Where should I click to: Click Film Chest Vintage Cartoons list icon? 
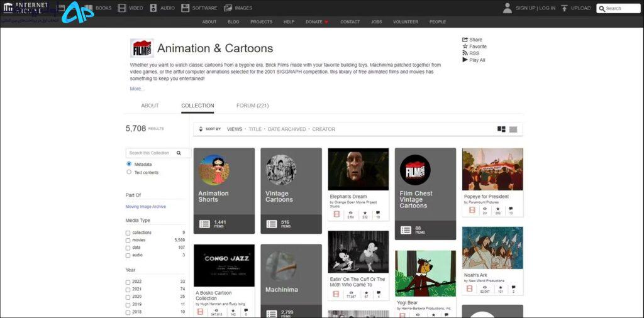(x=406, y=230)
